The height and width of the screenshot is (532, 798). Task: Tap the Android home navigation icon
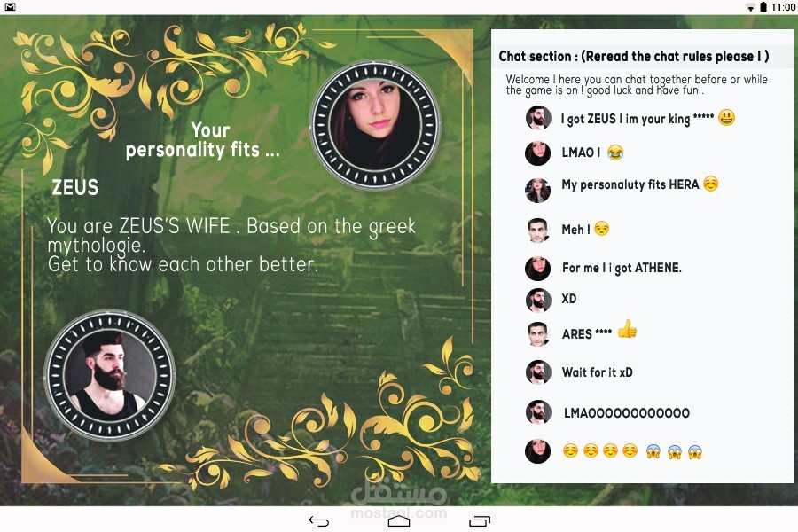tap(399, 520)
